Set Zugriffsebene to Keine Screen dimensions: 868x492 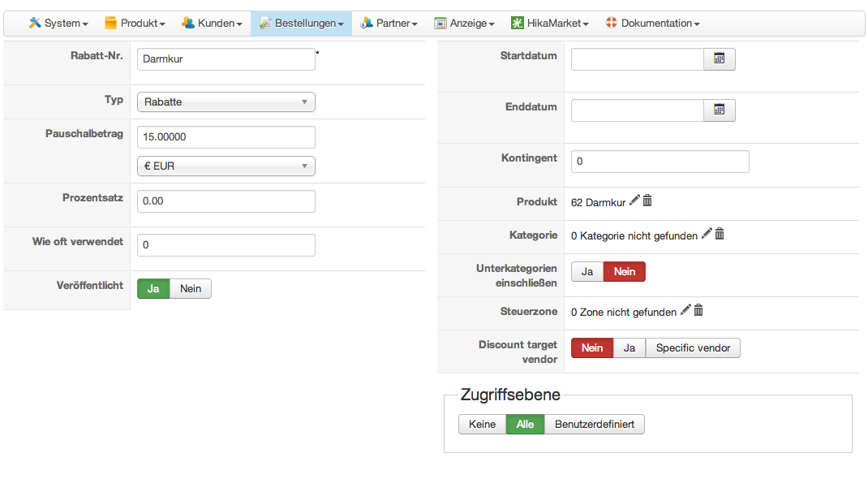pos(482,424)
